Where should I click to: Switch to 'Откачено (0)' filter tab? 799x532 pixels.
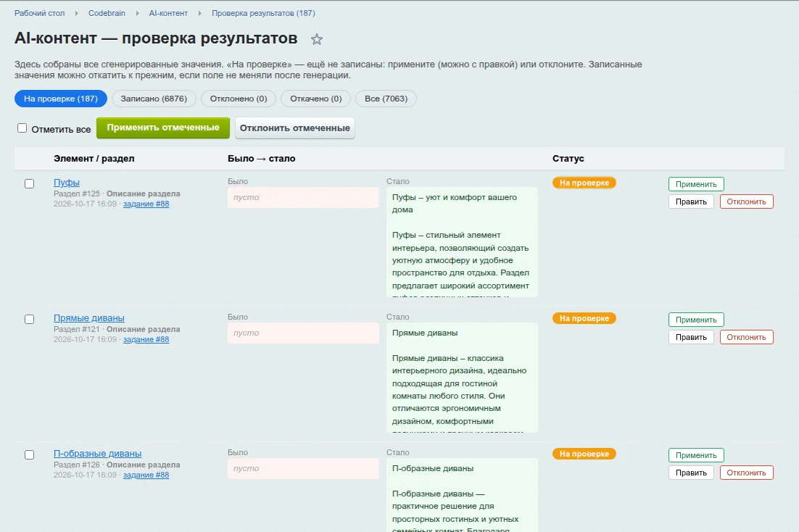316,99
